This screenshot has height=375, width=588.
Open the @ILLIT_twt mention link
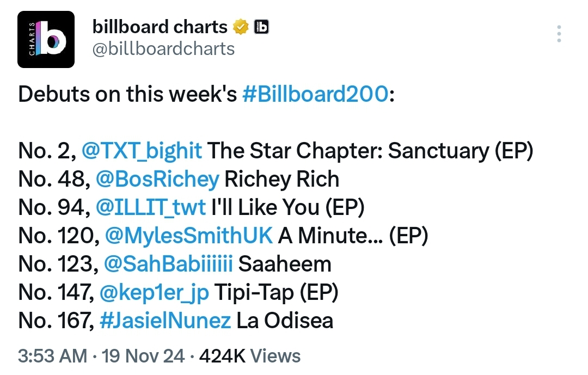pyautogui.click(x=151, y=207)
